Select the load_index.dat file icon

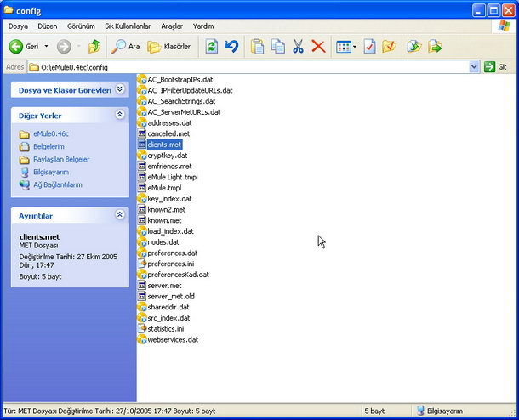[142, 231]
